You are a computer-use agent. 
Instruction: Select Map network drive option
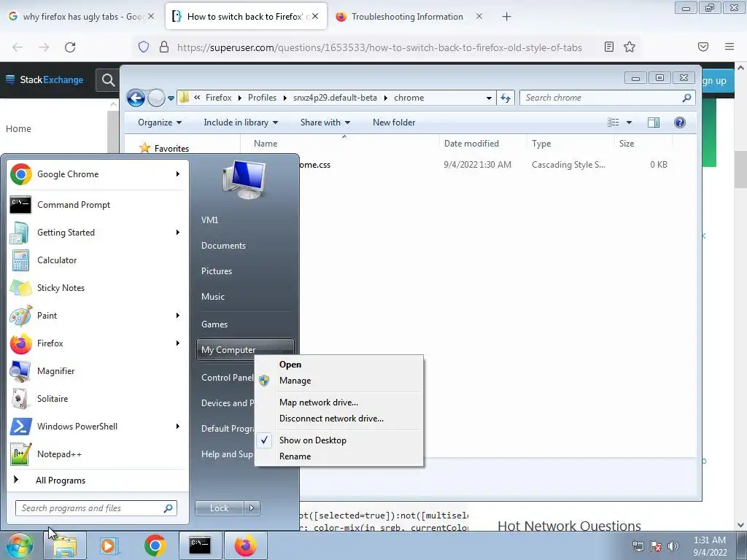tap(338, 402)
